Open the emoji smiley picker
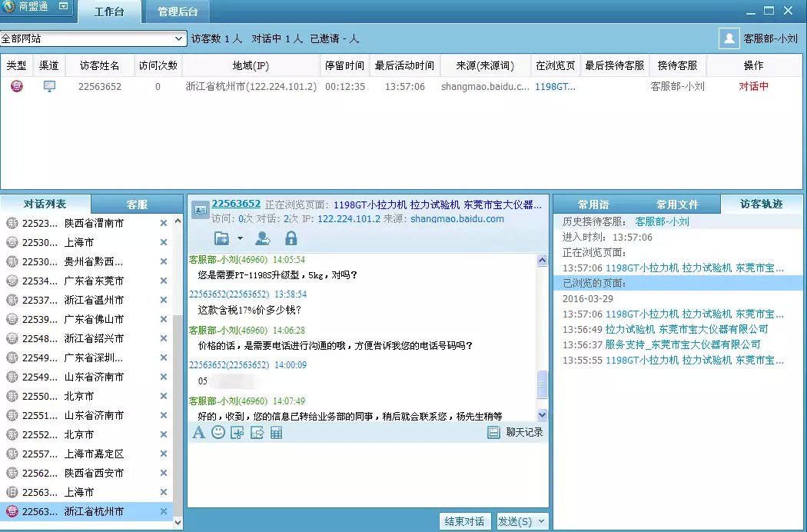Viewport: 807px width, 532px height. coord(218,433)
